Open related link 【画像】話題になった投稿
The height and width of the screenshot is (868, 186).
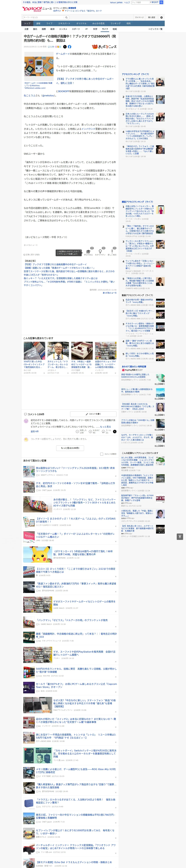(x=59, y=268)
